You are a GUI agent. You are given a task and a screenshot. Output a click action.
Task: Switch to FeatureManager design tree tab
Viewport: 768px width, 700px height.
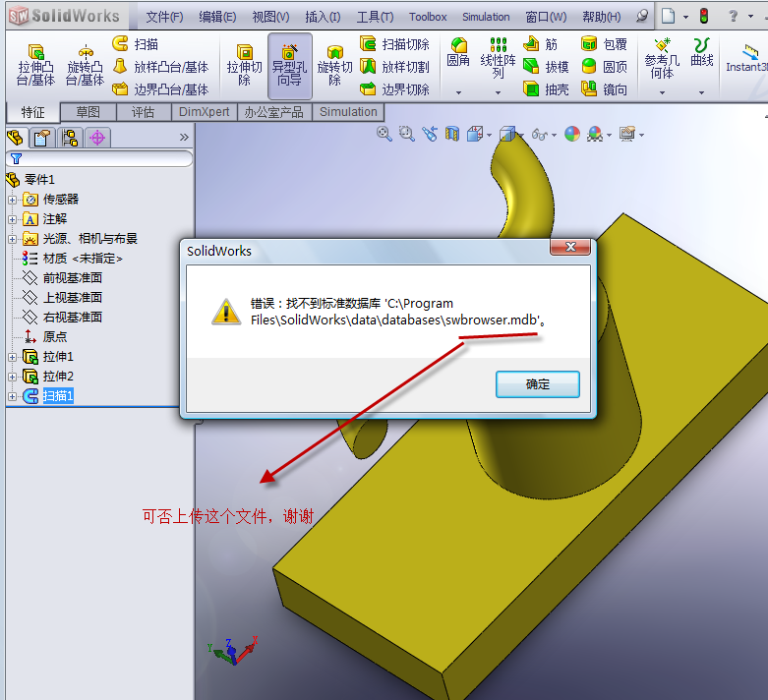pyautogui.click(x=16, y=138)
